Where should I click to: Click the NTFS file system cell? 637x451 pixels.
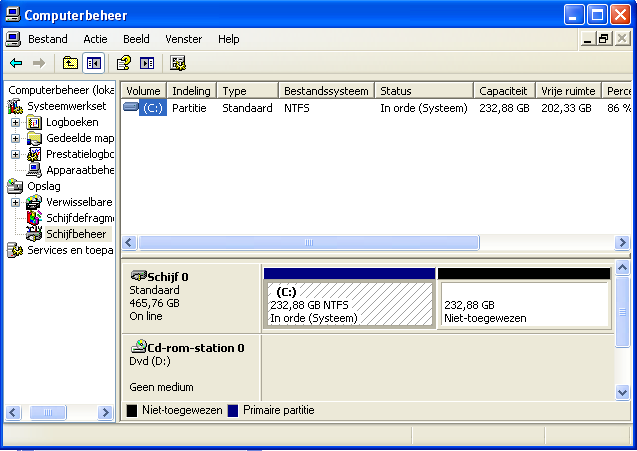click(x=297, y=108)
